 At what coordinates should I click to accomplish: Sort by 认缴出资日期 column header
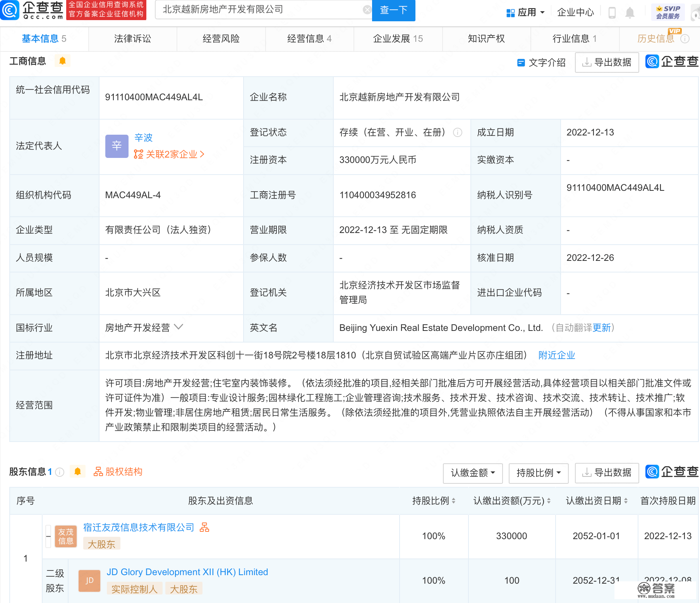(597, 501)
